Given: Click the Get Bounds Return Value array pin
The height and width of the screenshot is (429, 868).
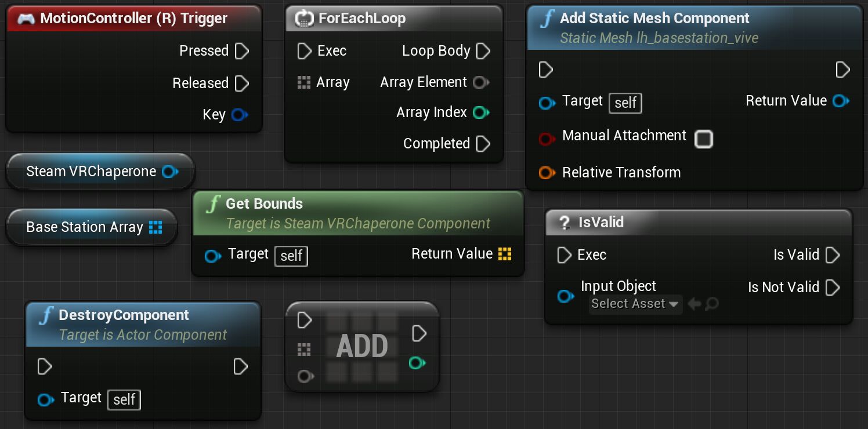Looking at the screenshot, I should [x=505, y=254].
